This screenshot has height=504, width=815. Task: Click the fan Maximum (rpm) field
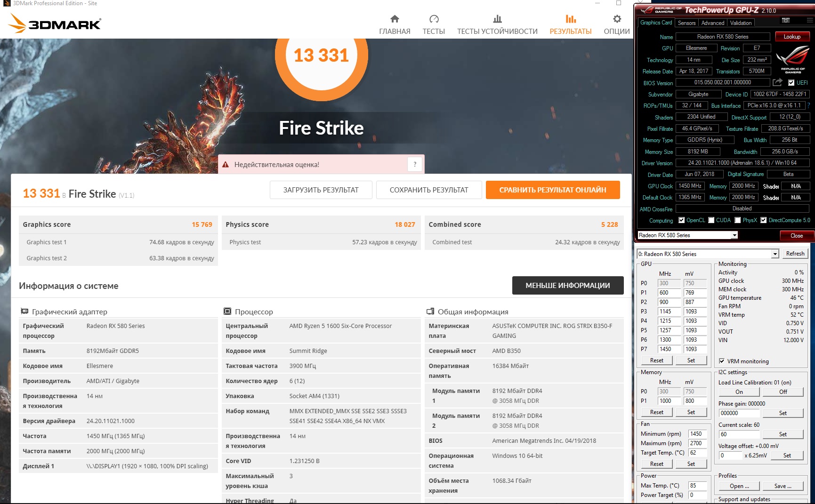[697, 443]
